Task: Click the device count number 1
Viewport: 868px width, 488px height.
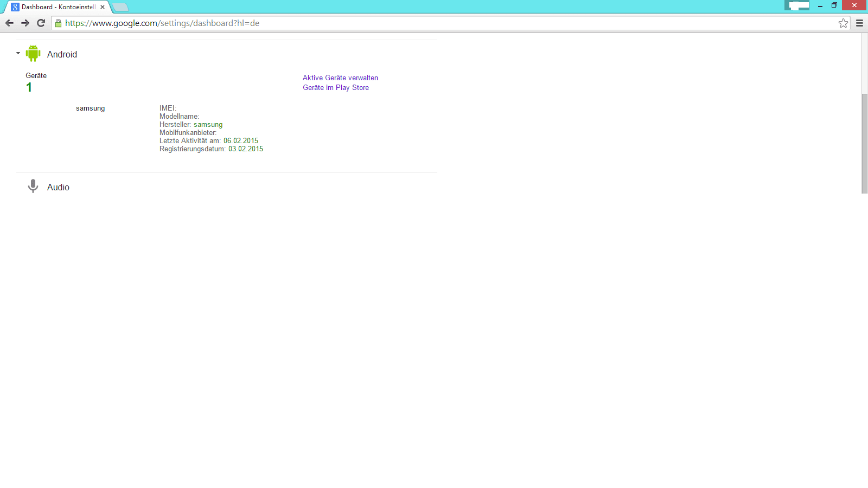Action: pyautogui.click(x=29, y=87)
